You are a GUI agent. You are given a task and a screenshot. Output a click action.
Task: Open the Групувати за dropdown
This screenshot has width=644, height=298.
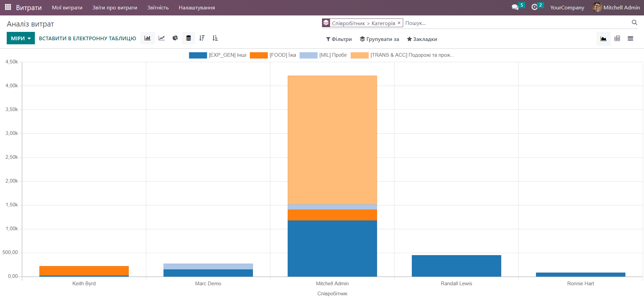tap(379, 39)
